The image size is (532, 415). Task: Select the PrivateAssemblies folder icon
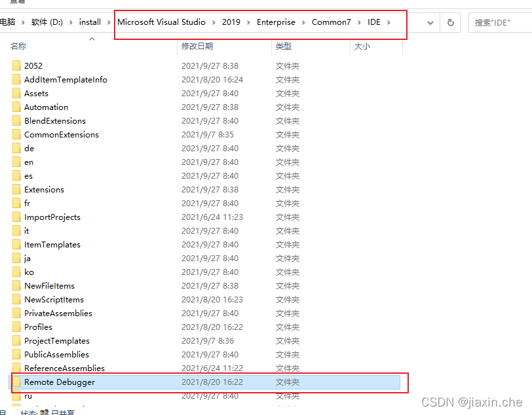tap(16, 313)
